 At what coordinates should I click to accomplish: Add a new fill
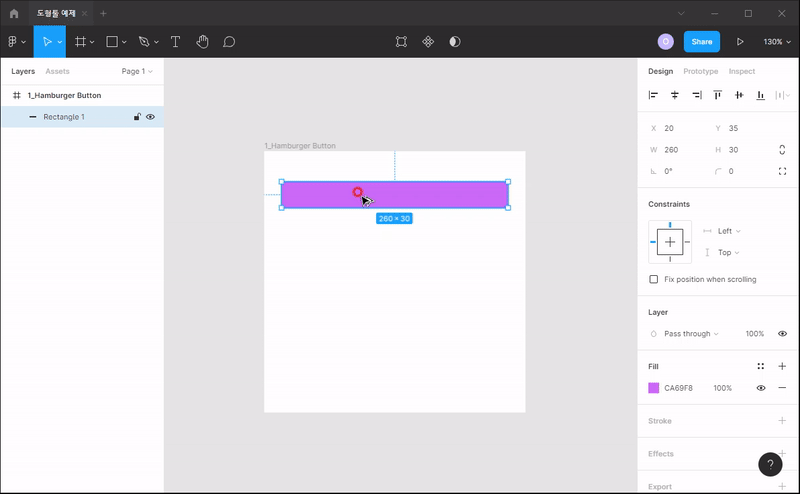pos(782,366)
